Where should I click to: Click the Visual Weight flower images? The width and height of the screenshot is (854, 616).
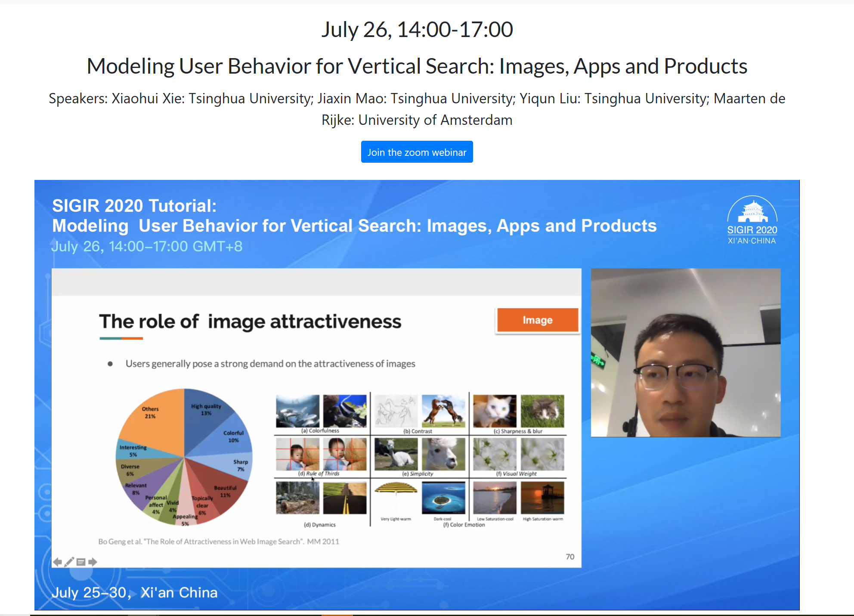pyautogui.click(x=518, y=454)
